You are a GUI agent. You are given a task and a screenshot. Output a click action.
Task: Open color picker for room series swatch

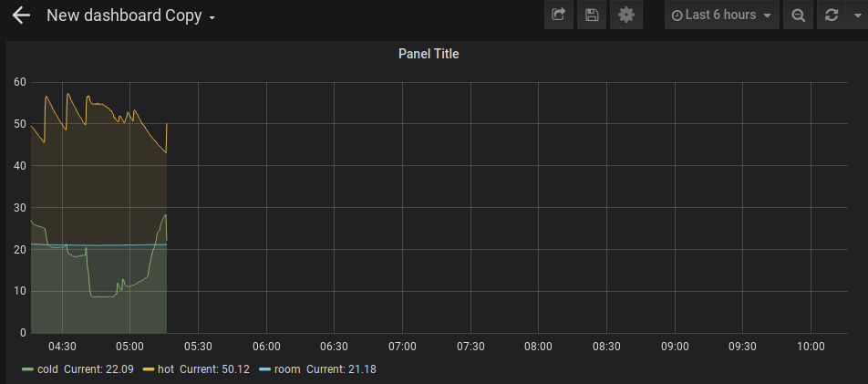(x=265, y=369)
